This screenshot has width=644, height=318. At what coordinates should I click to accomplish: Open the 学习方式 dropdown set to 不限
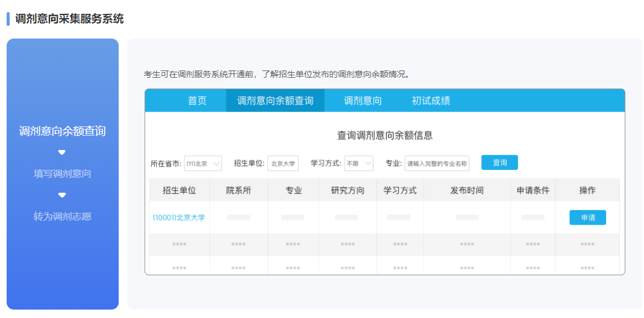point(359,163)
